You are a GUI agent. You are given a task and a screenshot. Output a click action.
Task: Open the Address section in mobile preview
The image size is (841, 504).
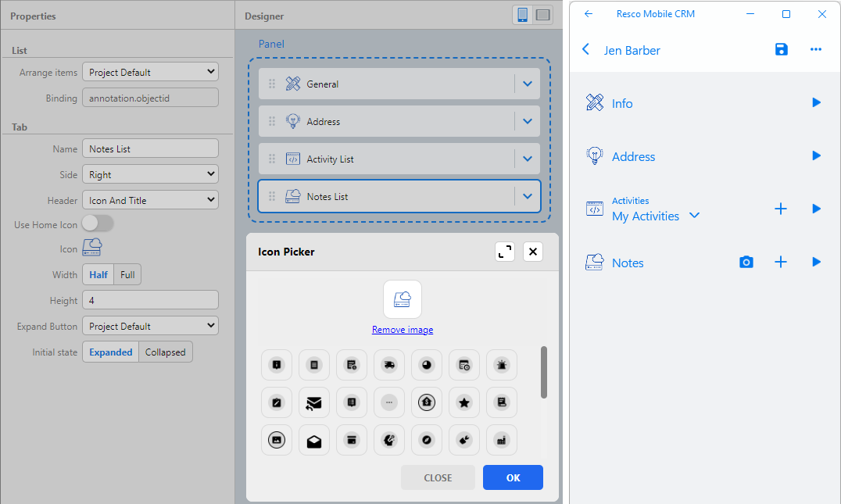633,156
